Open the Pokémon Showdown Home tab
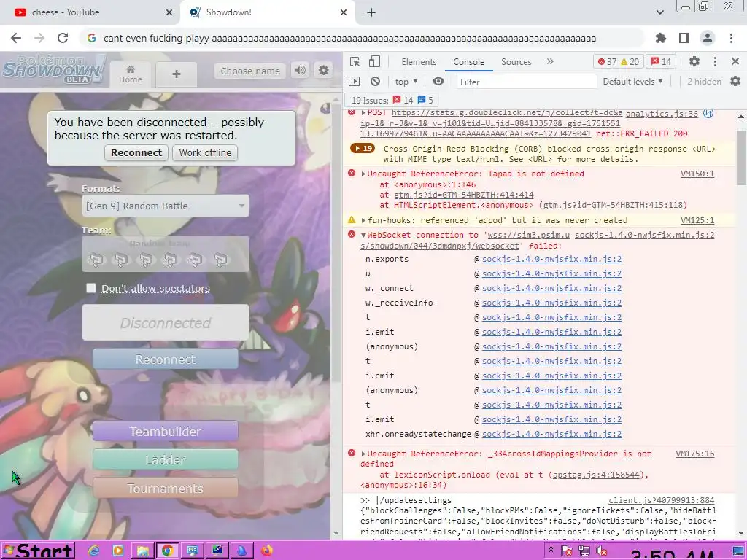 pyautogui.click(x=130, y=74)
